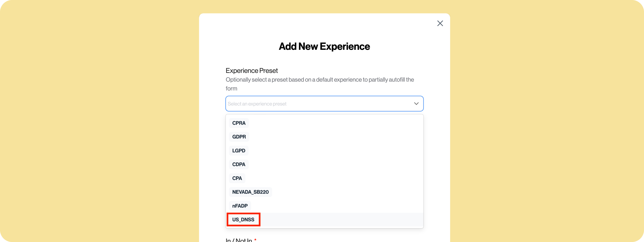Collapse the preset dropdown chevron
This screenshot has height=242, width=644.
(416, 103)
